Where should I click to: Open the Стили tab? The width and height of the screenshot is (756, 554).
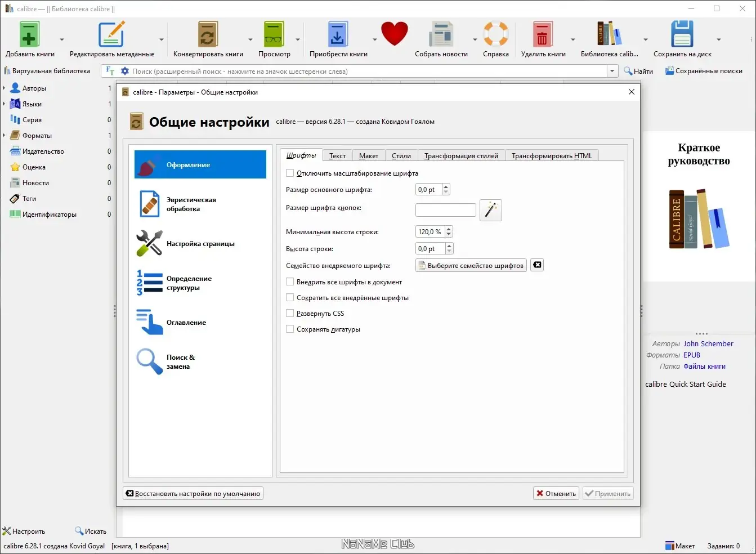pos(401,156)
